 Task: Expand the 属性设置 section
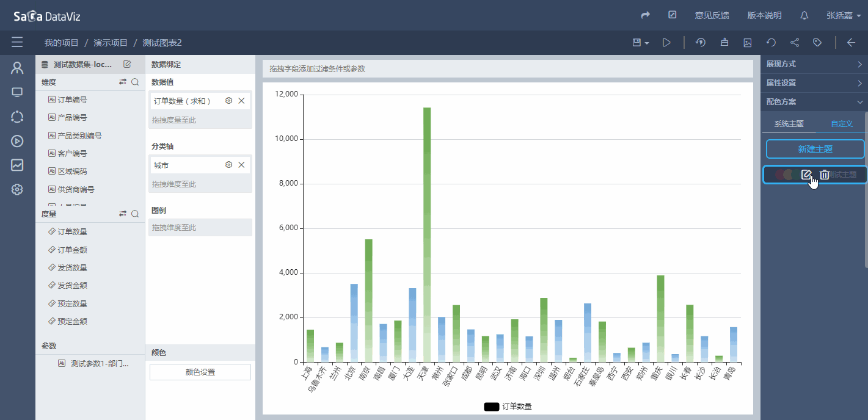814,83
